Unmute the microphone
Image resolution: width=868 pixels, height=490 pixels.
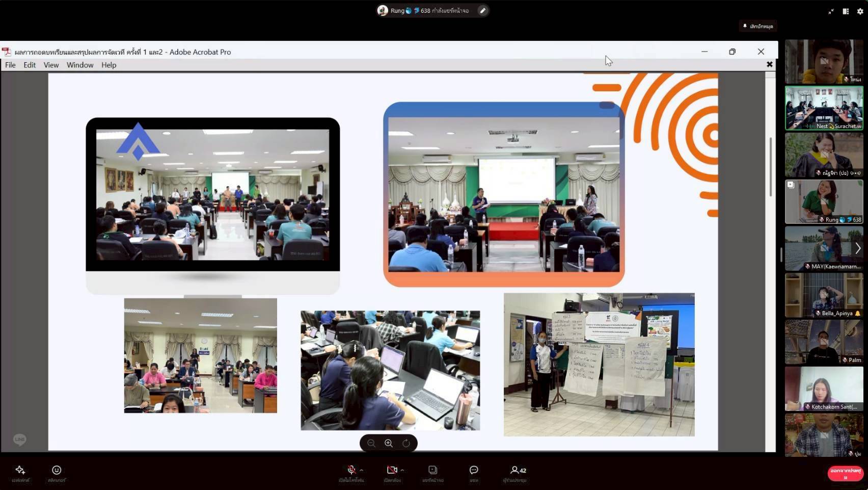point(351,470)
